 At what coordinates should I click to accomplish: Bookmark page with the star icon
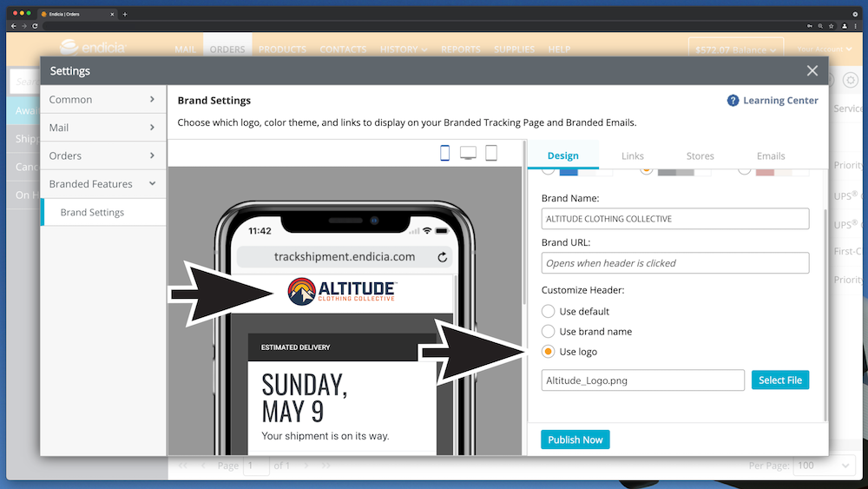click(831, 26)
